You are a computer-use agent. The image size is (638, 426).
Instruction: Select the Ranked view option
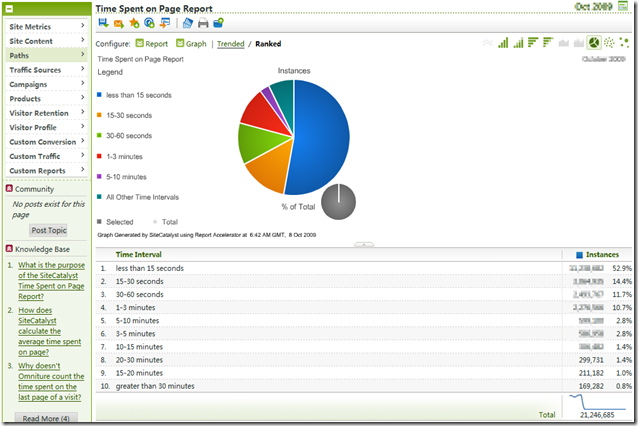[268, 44]
